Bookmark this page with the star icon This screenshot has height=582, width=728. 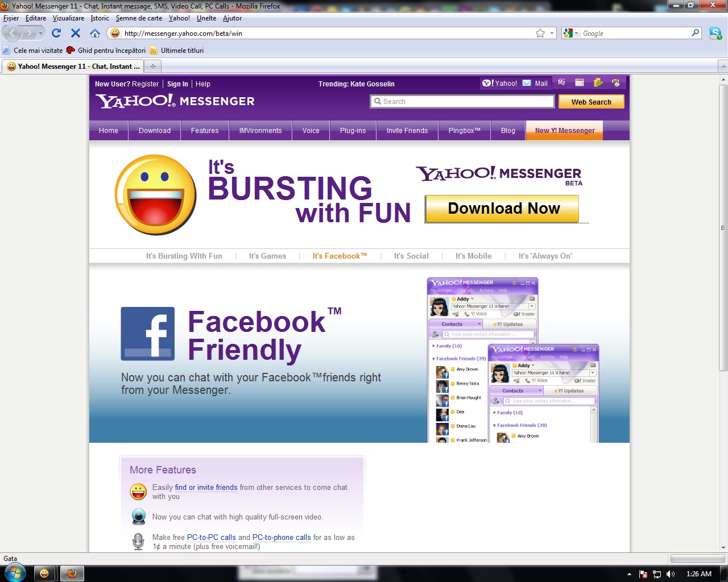point(540,34)
